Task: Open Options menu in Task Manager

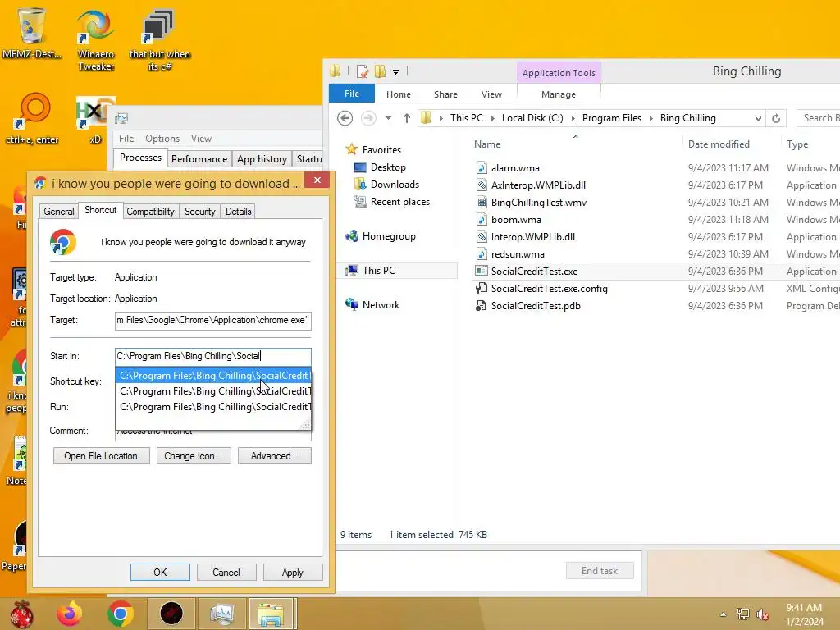Action: [x=162, y=139]
